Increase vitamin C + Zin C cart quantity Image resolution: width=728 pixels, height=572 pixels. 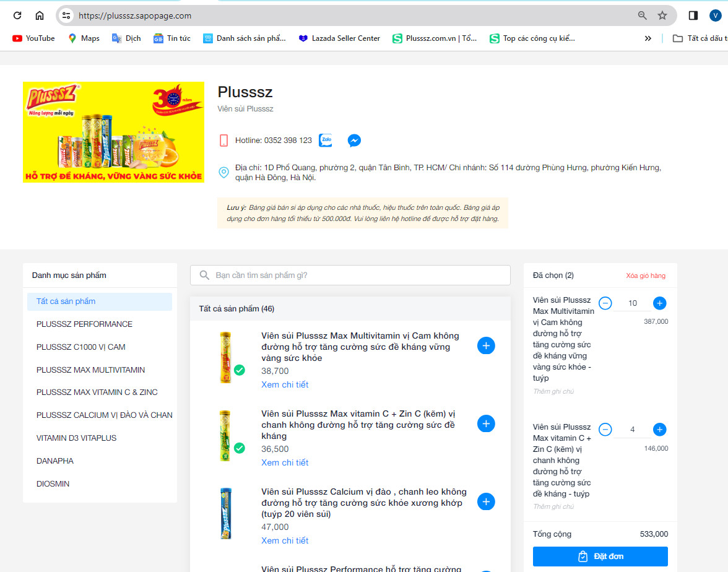click(660, 430)
